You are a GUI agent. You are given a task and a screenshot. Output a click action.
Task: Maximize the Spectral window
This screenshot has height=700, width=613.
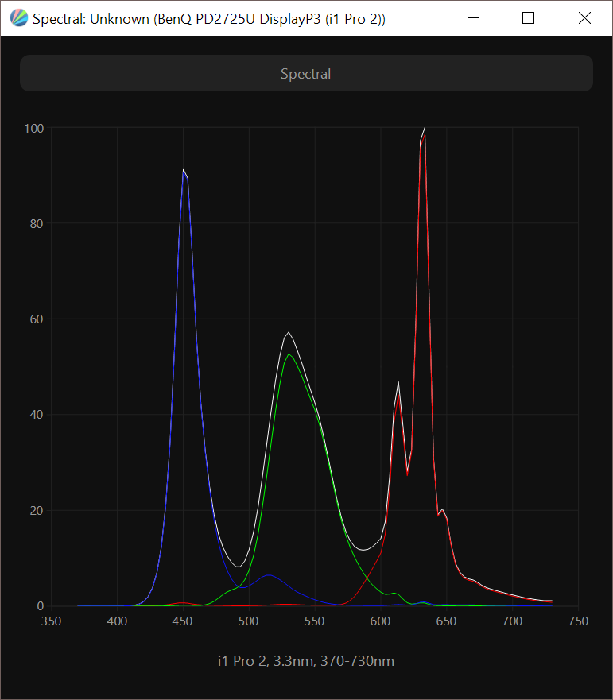(528, 18)
